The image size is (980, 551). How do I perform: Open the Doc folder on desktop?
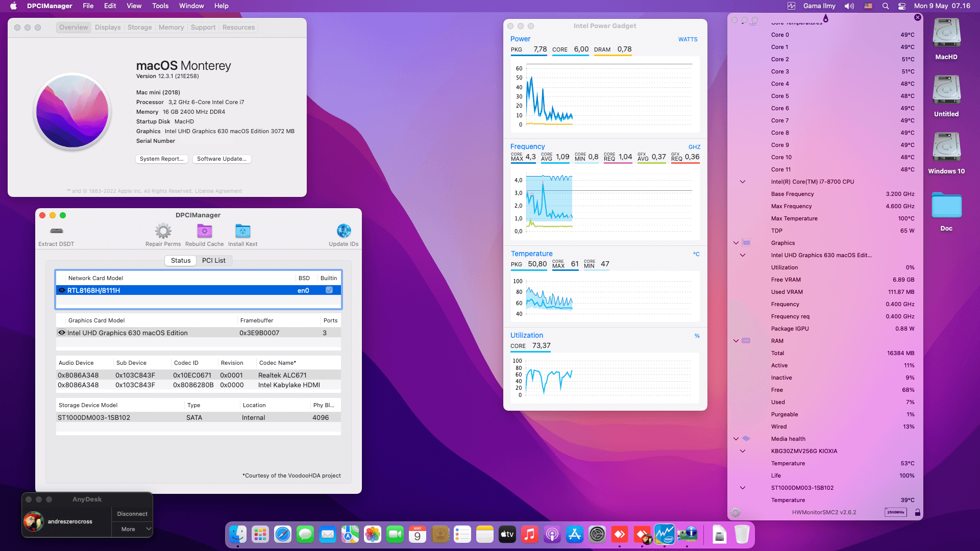pos(946,211)
